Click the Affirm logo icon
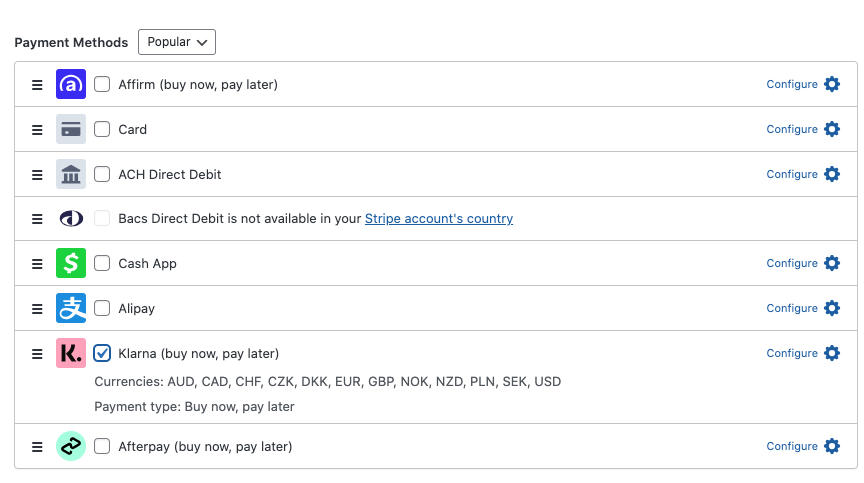864x483 pixels. point(71,85)
